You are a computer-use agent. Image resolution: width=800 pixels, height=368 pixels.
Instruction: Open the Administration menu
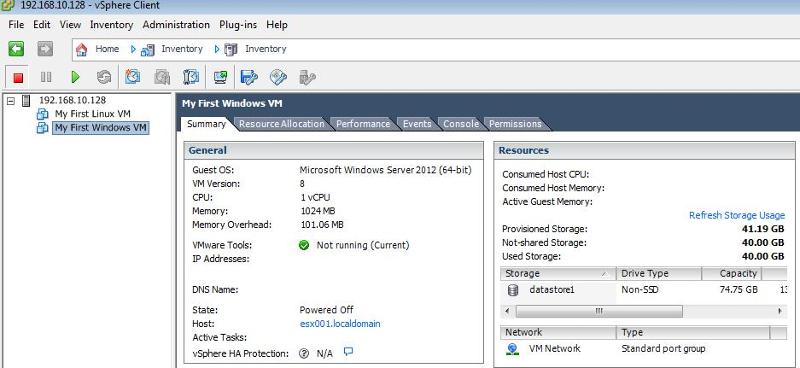click(176, 24)
